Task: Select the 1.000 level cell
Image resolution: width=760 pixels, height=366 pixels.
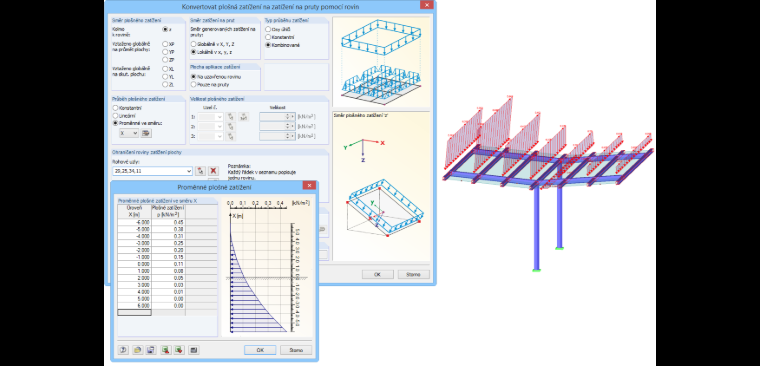Action: click(x=134, y=271)
